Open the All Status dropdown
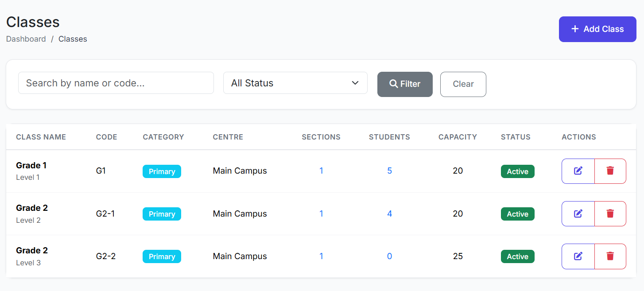Screen dimensions: 644x291 click(295, 83)
